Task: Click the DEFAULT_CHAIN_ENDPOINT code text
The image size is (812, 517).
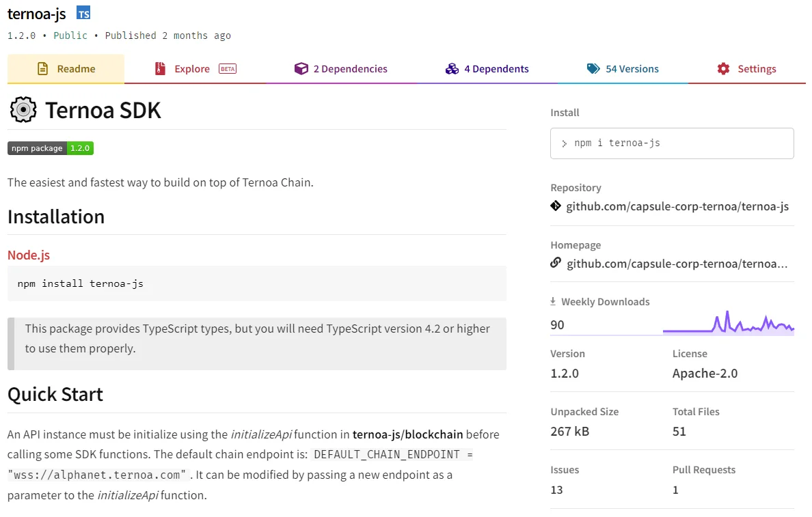Action: 387,454
